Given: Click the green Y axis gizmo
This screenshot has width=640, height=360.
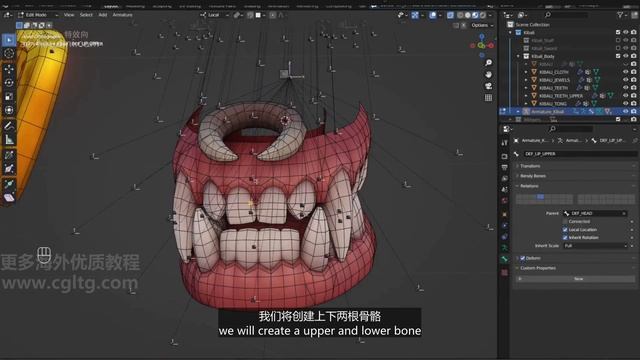Looking at the screenshot, I should point(482,46).
